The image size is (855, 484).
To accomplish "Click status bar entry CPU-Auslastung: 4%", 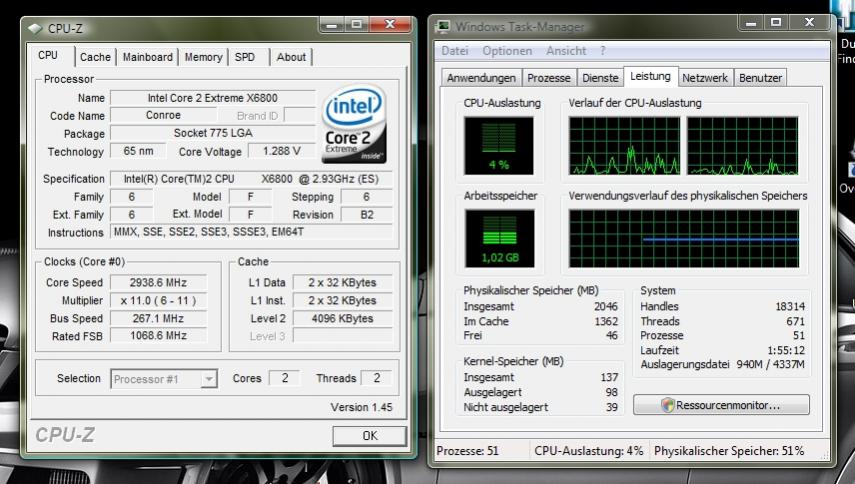I will coord(589,451).
